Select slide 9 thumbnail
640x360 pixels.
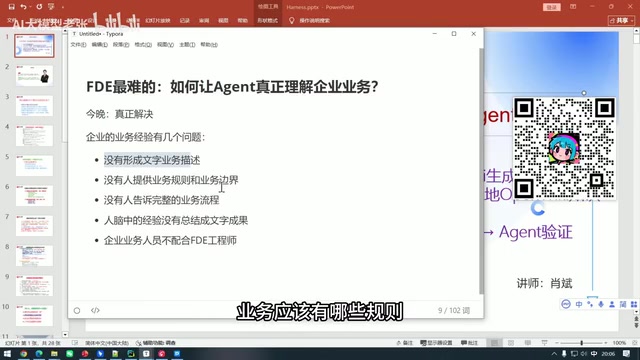[34, 286]
